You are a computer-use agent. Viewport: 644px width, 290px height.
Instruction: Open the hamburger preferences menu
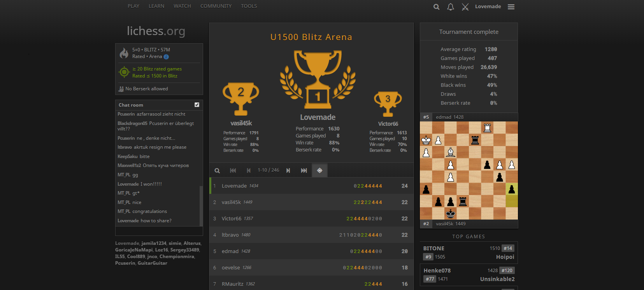pyautogui.click(x=511, y=7)
